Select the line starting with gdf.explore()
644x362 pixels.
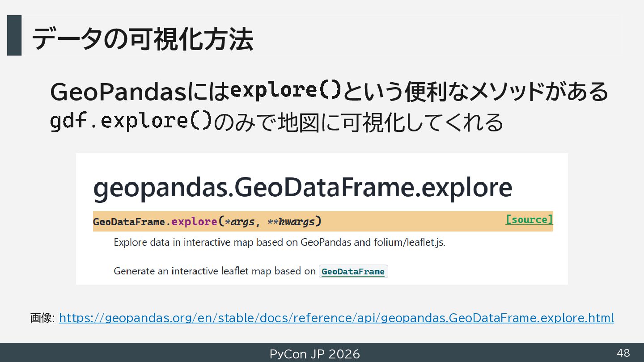(x=277, y=122)
